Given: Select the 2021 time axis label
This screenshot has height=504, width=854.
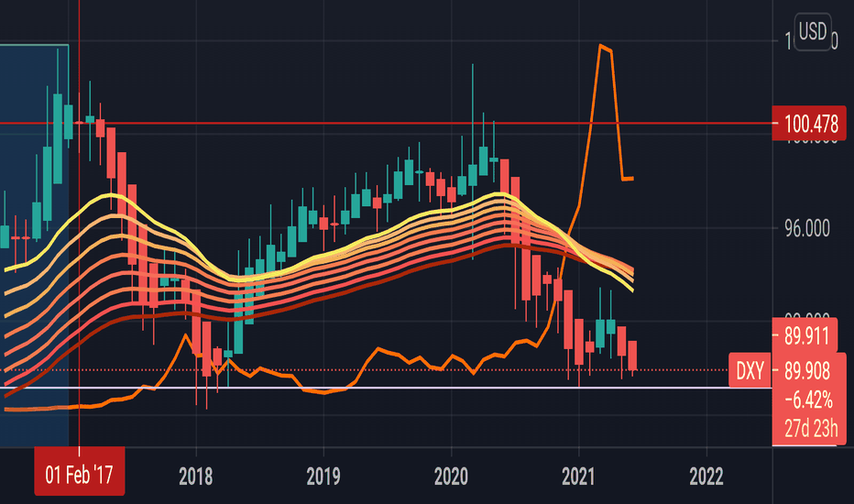Looking at the screenshot, I should coord(578,477).
